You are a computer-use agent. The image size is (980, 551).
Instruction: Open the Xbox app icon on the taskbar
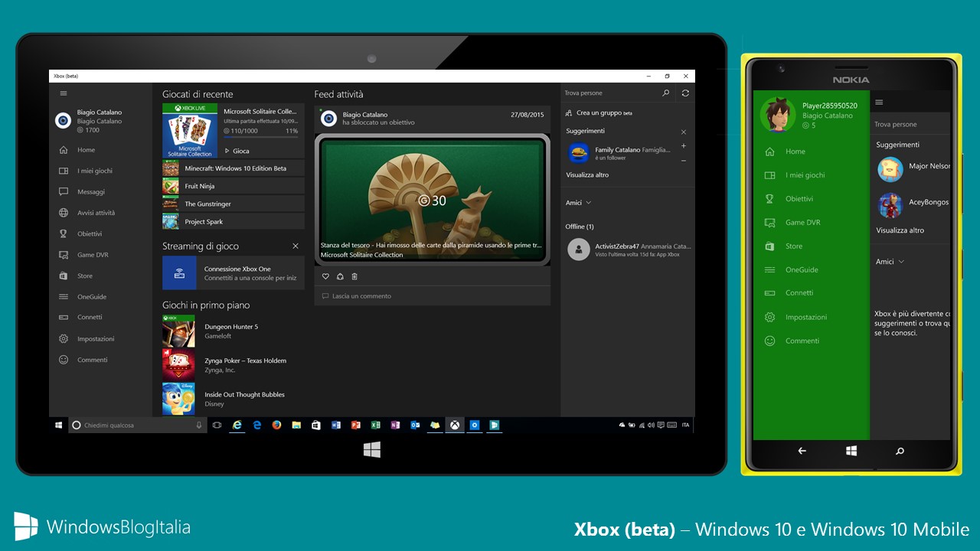coord(455,425)
